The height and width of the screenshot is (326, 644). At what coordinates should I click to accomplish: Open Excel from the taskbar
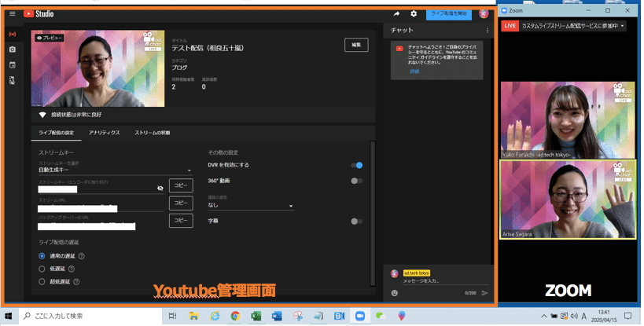coord(256,316)
